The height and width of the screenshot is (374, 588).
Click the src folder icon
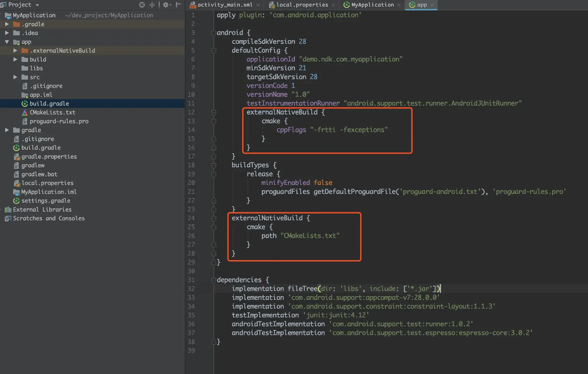[25, 77]
